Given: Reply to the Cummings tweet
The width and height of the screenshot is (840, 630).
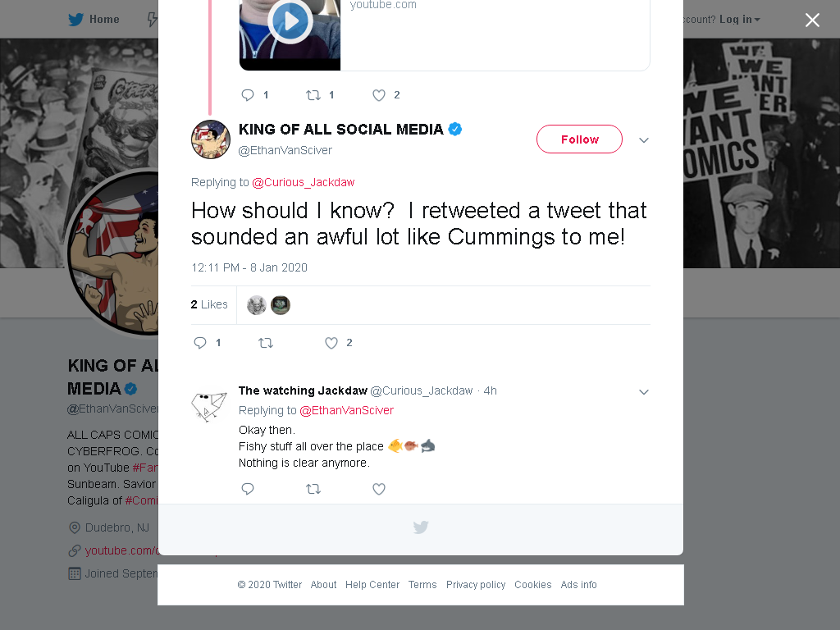Looking at the screenshot, I should (x=200, y=343).
